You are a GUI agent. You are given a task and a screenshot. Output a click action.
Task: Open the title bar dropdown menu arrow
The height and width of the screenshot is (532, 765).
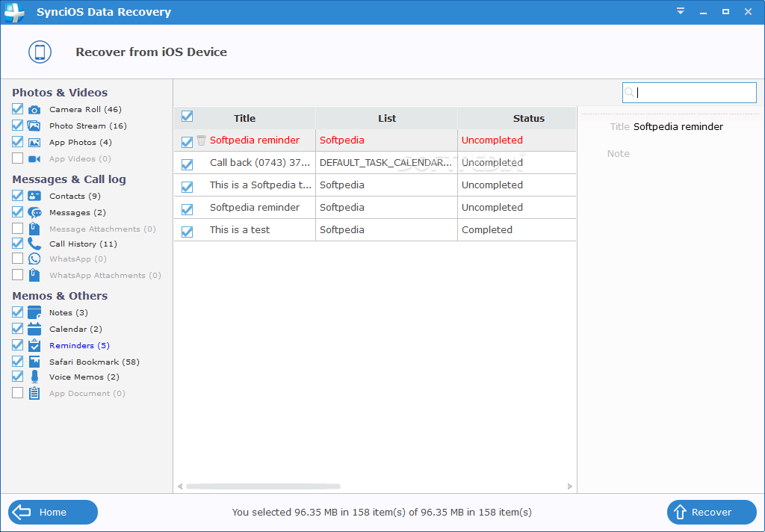681,11
